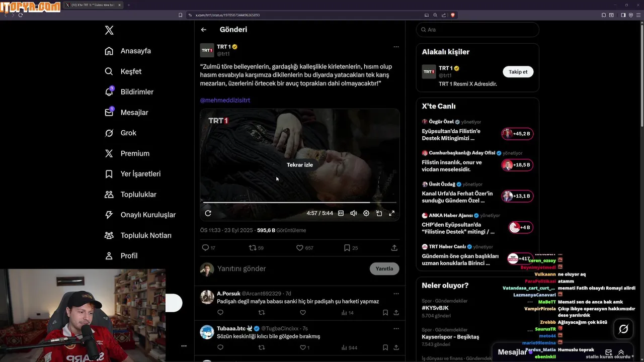The height and width of the screenshot is (362, 644).
Task: Bookmark A.Porsuk's reply
Action: (385, 313)
